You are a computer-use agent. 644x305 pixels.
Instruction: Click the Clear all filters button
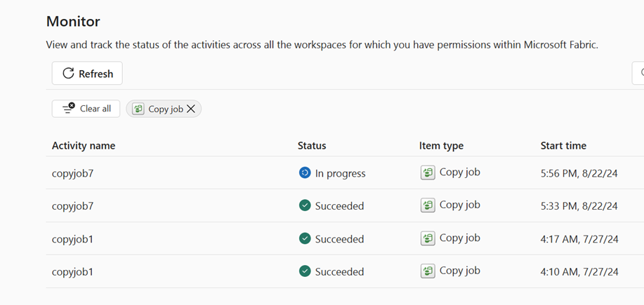pos(86,109)
